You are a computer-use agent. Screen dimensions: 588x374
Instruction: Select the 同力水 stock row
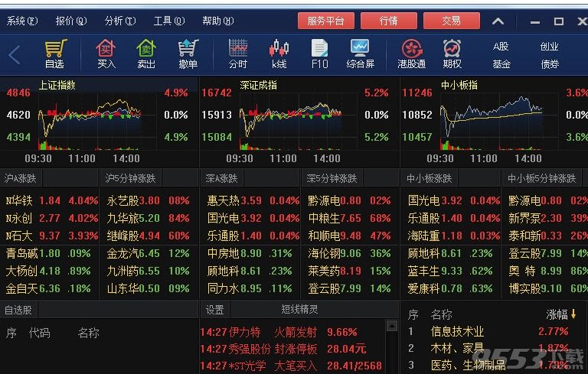coord(250,289)
